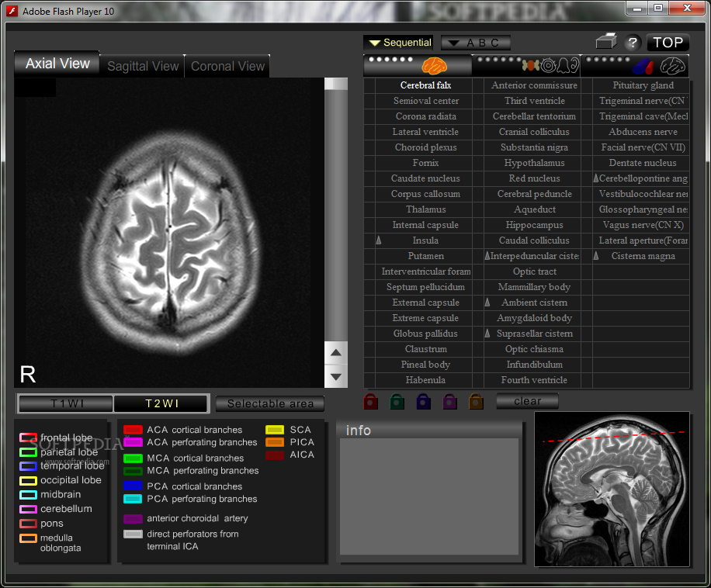
Task: Select Thalamus in the structure list
Action: [425, 209]
